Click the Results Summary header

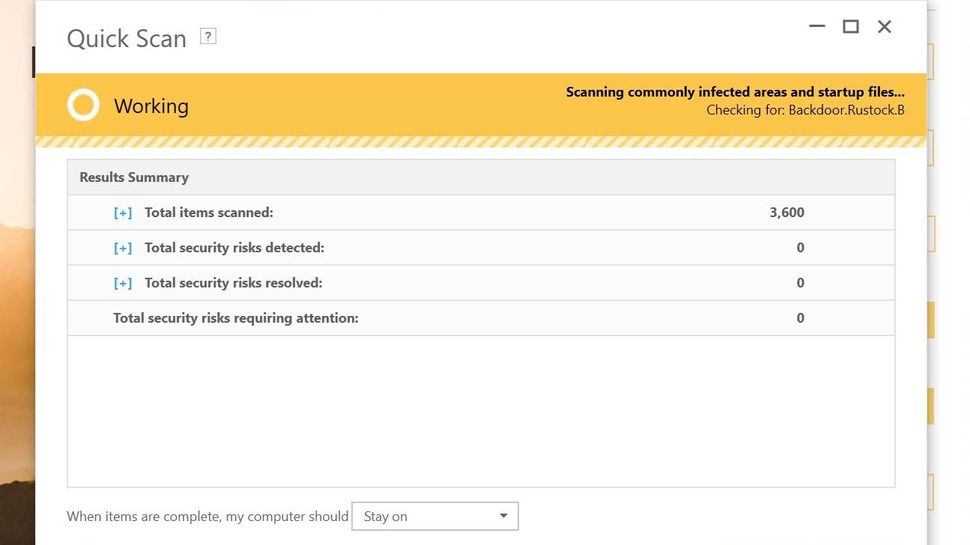click(134, 178)
